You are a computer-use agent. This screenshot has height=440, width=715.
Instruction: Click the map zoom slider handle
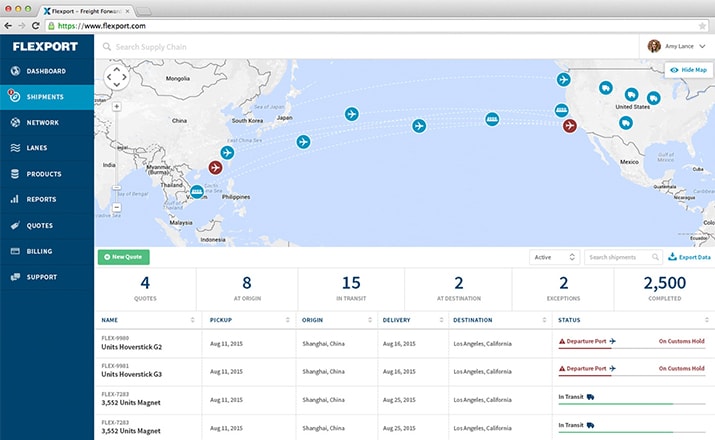click(x=117, y=187)
